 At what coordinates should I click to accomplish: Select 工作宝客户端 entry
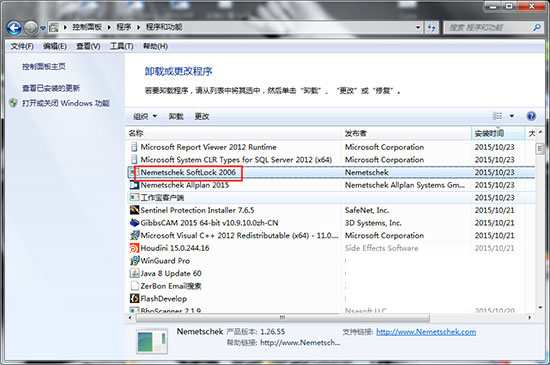click(x=330, y=197)
